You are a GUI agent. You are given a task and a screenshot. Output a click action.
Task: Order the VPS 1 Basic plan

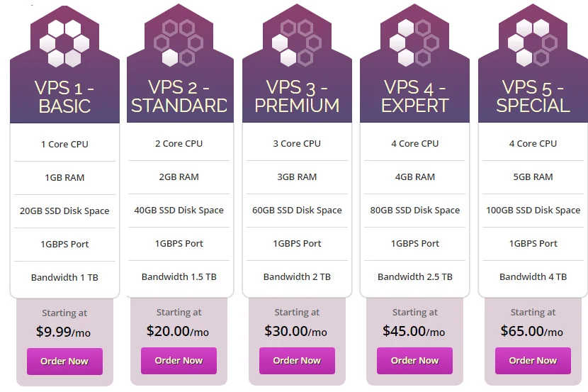click(x=64, y=362)
